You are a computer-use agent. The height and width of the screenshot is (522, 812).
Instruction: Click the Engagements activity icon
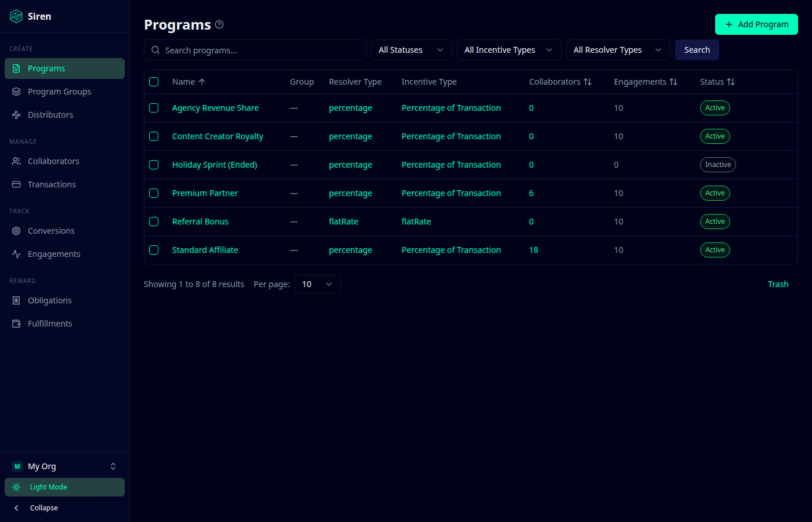16,254
